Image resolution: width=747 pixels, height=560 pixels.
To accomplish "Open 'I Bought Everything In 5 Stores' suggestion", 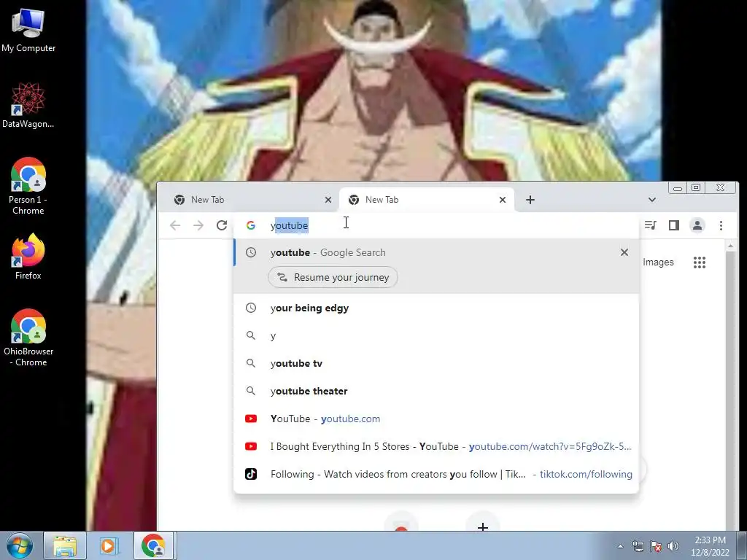I will [436, 446].
